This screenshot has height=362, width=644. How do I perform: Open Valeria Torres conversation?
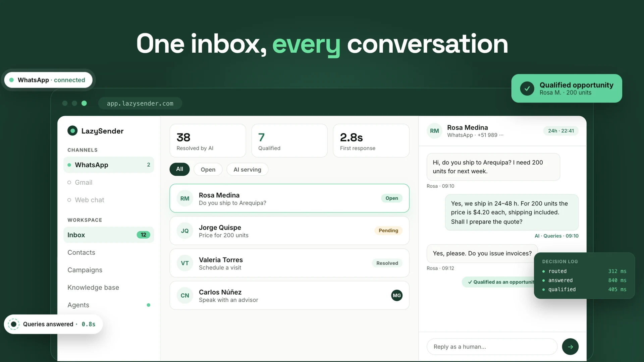pyautogui.click(x=289, y=263)
